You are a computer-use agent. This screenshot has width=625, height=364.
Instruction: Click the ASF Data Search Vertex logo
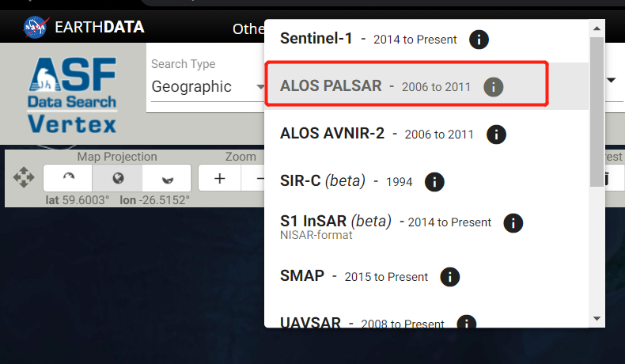(72, 95)
